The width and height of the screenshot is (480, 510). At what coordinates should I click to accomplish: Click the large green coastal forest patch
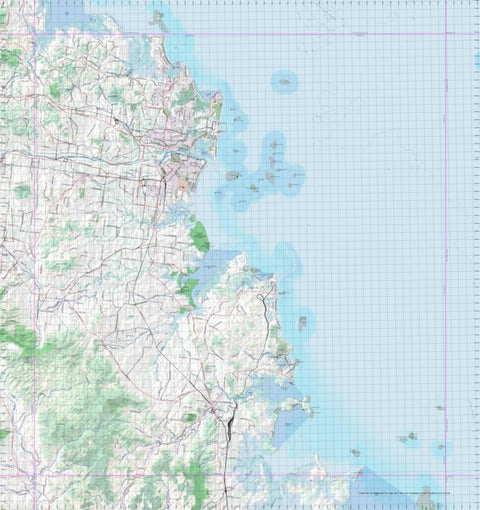(200, 237)
